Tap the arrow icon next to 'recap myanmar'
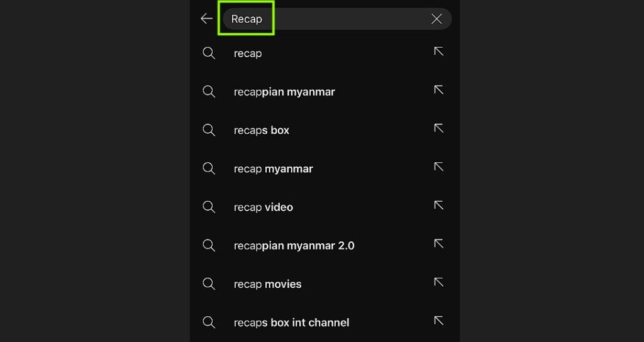 pos(439,167)
